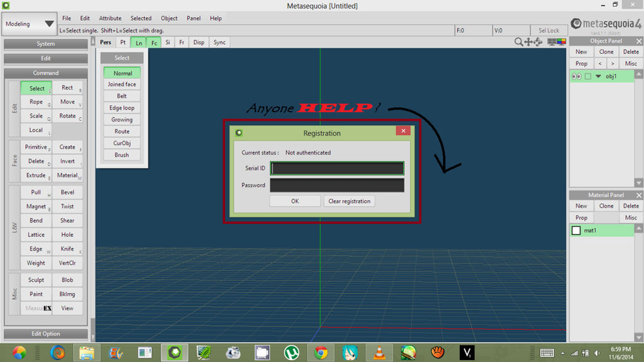
Task: Open the Attribute menu
Action: 110,18
